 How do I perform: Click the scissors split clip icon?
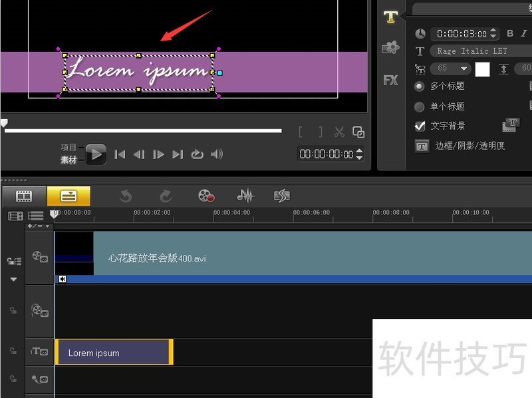click(339, 132)
